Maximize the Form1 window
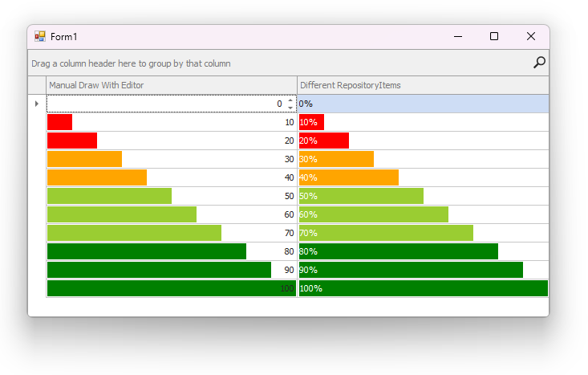 [494, 37]
